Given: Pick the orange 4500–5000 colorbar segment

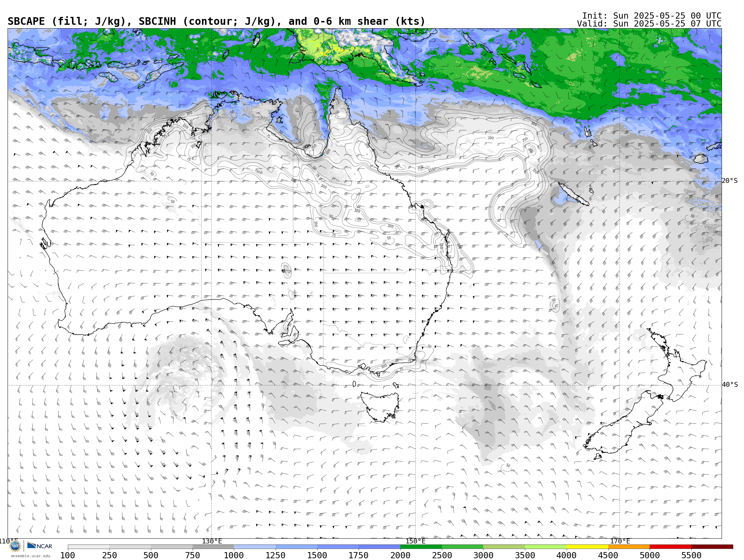Looking at the screenshot, I should tap(629, 547).
